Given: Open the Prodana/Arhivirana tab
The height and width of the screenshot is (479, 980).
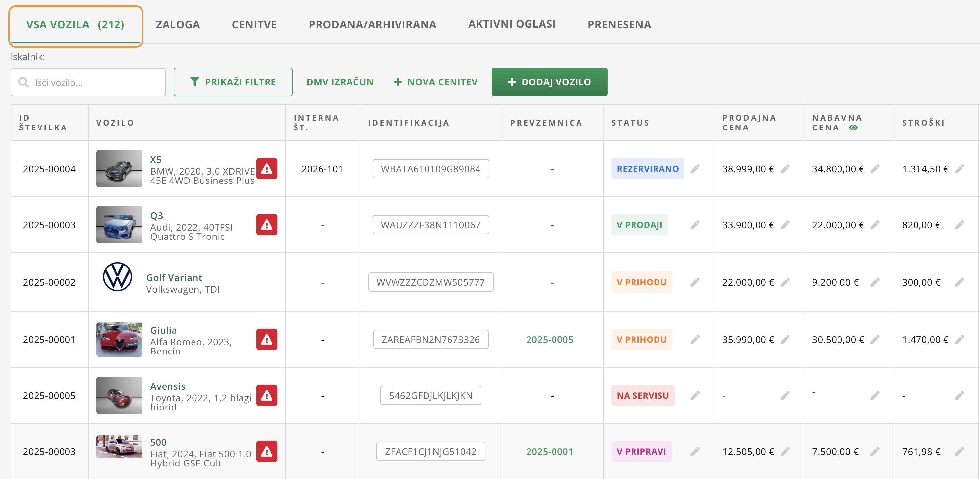Looking at the screenshot, I should pyautogui.click(x=372, y=24).
